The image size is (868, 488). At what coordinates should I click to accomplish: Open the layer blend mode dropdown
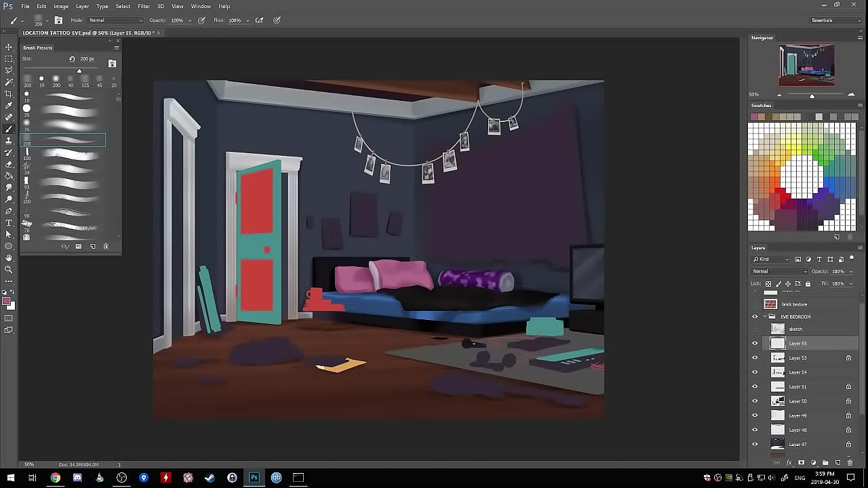pos(780,271)
